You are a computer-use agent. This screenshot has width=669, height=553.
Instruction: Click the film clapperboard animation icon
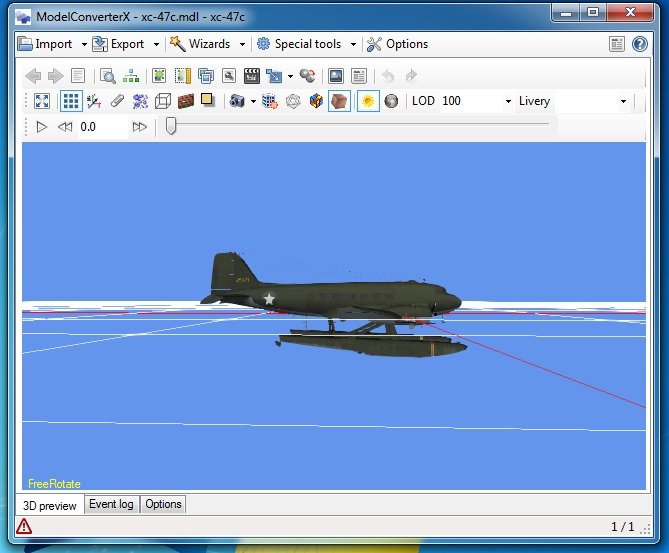click(x=251, y=76)
